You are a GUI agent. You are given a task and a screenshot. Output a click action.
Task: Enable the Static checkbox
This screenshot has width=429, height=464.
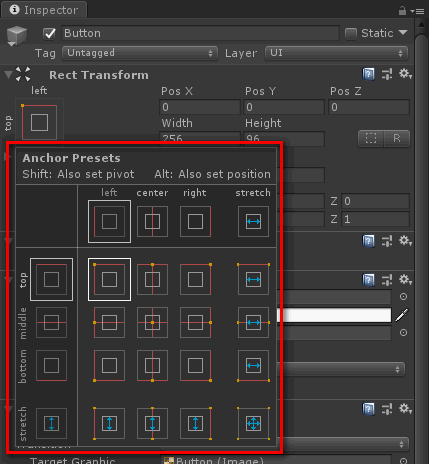351,33
